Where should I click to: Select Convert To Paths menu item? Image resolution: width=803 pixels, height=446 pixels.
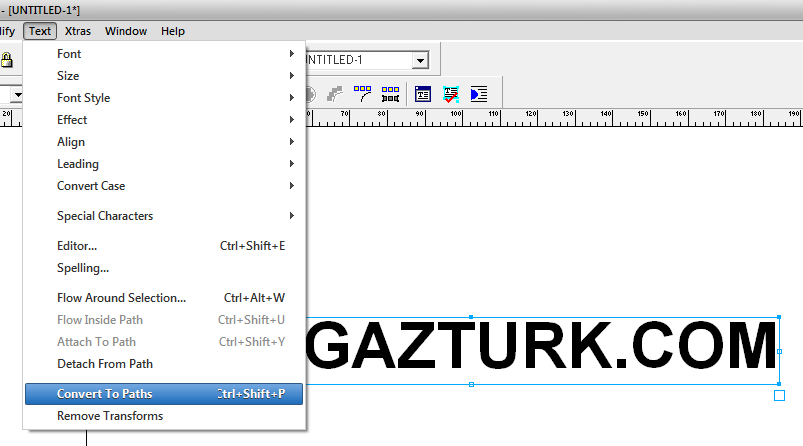164,394
